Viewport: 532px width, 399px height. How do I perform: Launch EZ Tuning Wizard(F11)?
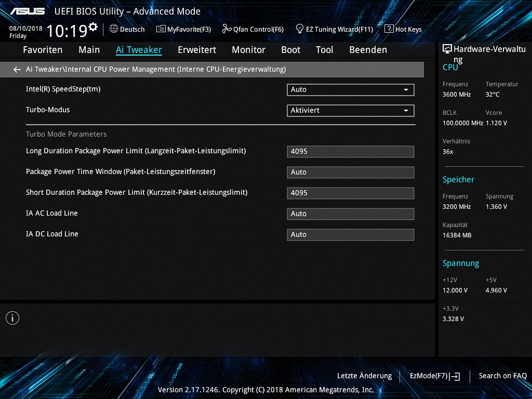334,29
